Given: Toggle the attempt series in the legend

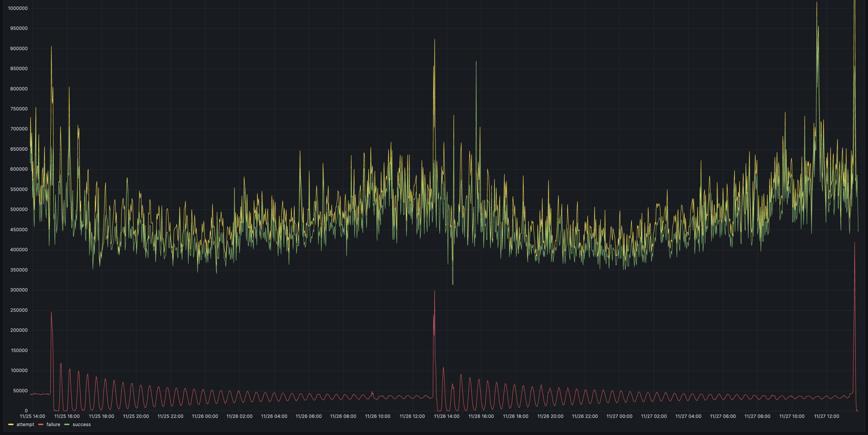Looking at the screenshot, I should [x=25, y=425].
